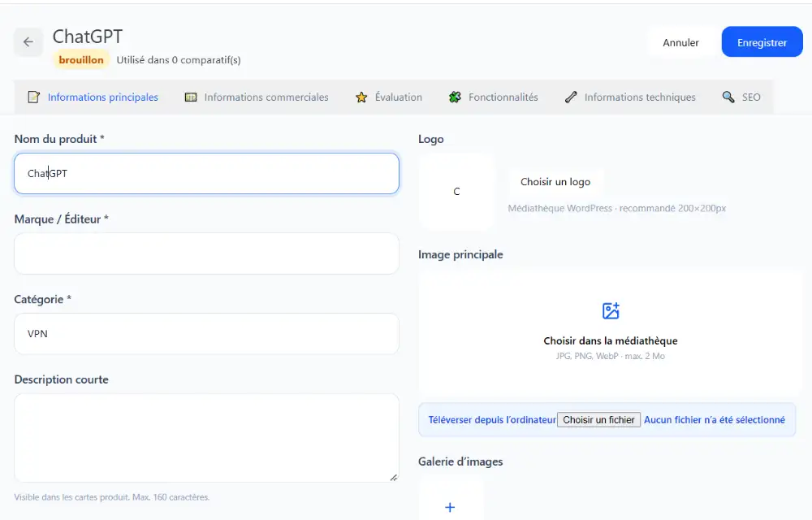Focus the Nom du produit field
This screenshot has width=812, height=520.
206,174
